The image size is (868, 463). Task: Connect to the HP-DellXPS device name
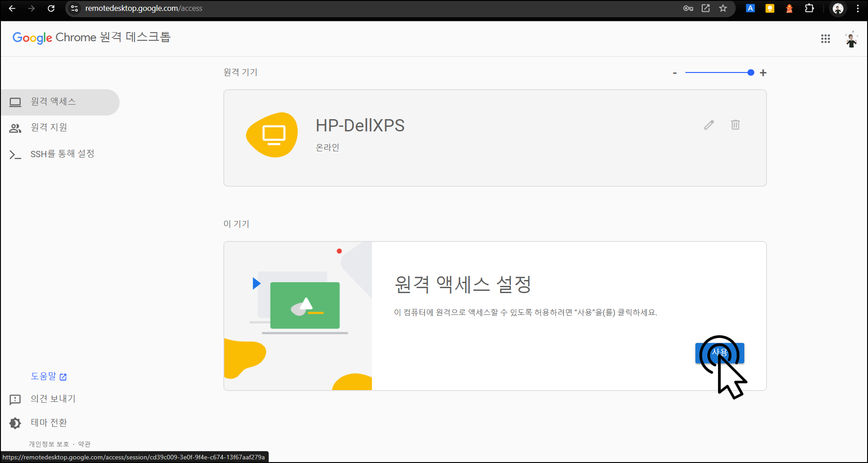pos(360,125)
